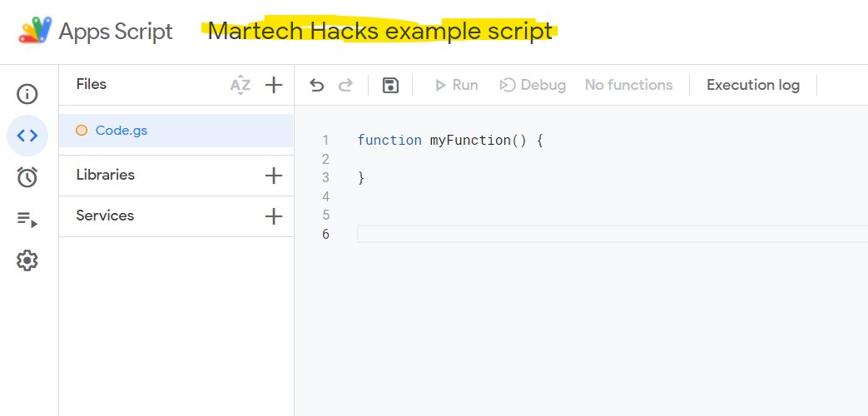This screenshot has width=868, height=416.
Task: Sort files alphabetically with AZ icon
Action: click(241, 85)
